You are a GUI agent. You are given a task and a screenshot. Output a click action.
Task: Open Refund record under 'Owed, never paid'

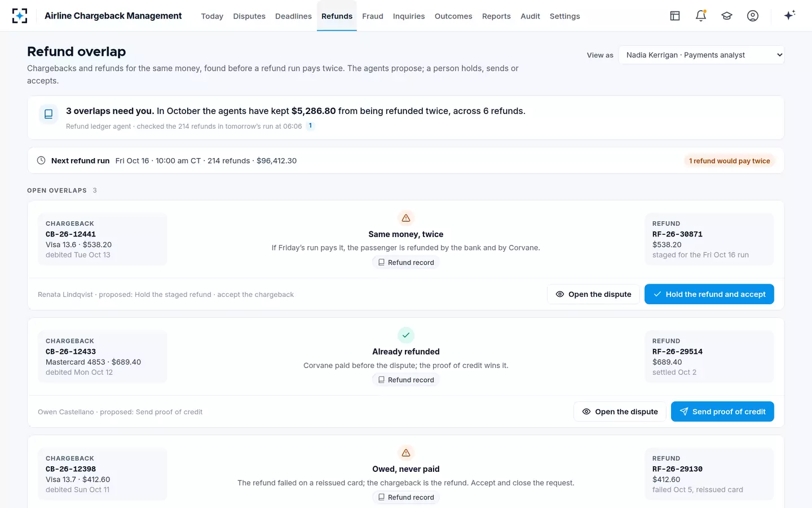[406, 497]
